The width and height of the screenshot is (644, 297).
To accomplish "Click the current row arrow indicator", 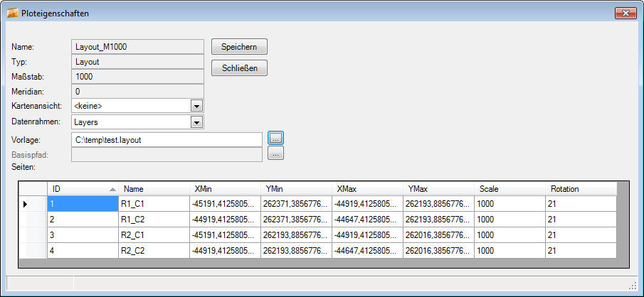I will click(25, 205).
